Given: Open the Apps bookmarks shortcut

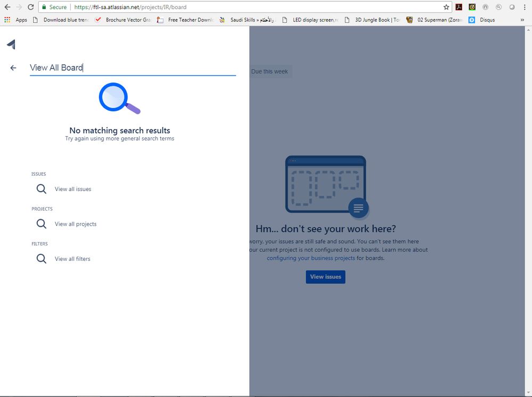Looking at the screenshot, I should (15, 20).
